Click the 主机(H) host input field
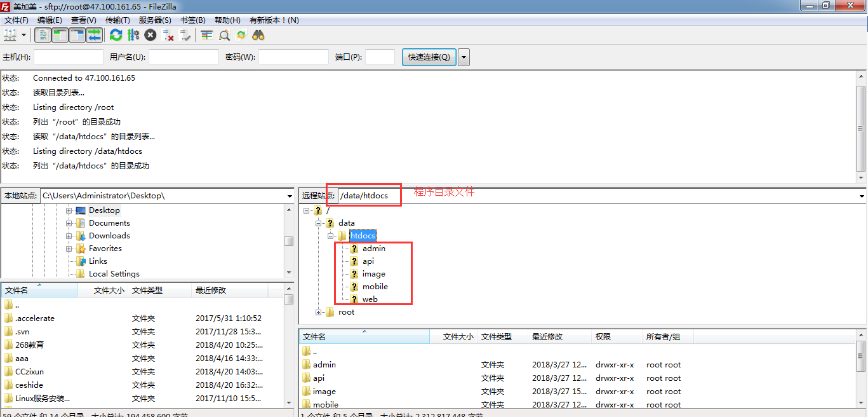The height and width of the screenshot is (417, 868). click(69, 57)
